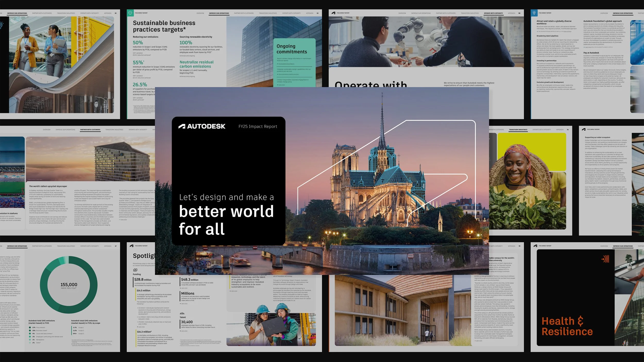Select Improve Our Operations tab on the GHG emissions page
Image resolution: width=644 pixels, height=362 pixels.
coord(17,246)
